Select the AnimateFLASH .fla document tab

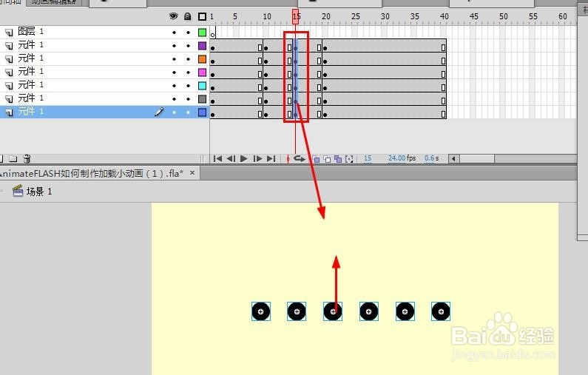click(100, 173)
